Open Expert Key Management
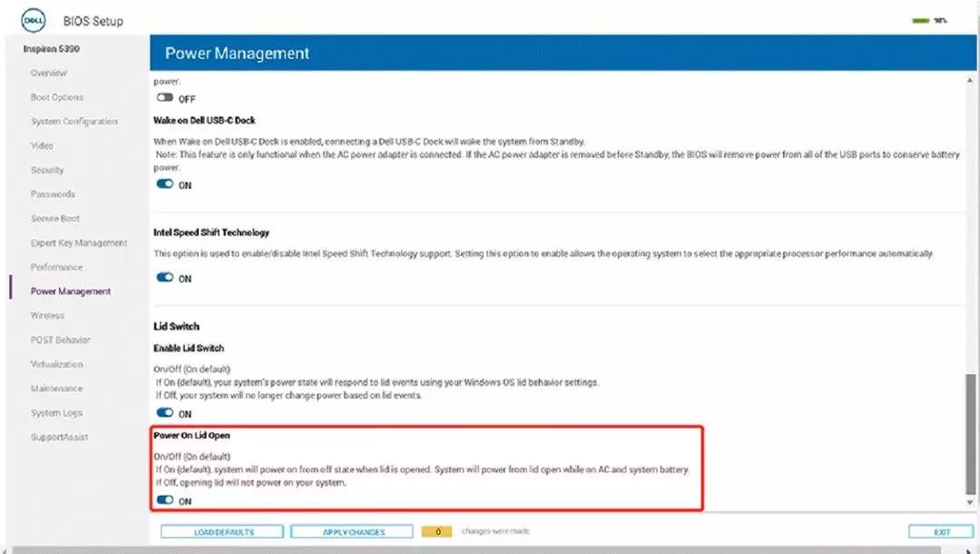Screen dimensions: 980x554 79,242
